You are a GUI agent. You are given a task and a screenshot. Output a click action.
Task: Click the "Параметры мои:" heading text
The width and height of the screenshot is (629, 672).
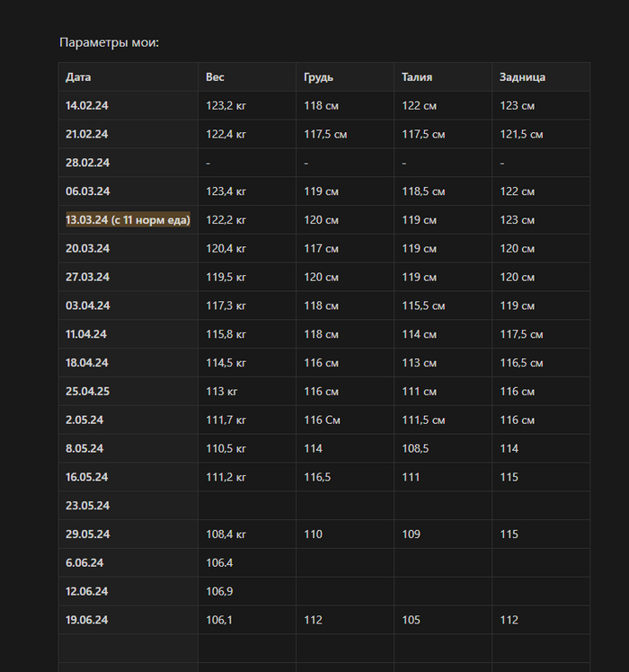click(109, 42)
